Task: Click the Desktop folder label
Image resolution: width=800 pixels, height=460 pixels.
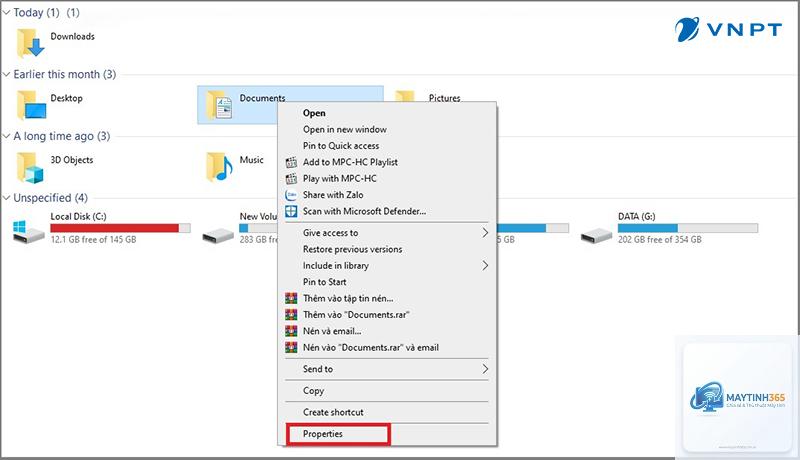Action: point(66,98)
